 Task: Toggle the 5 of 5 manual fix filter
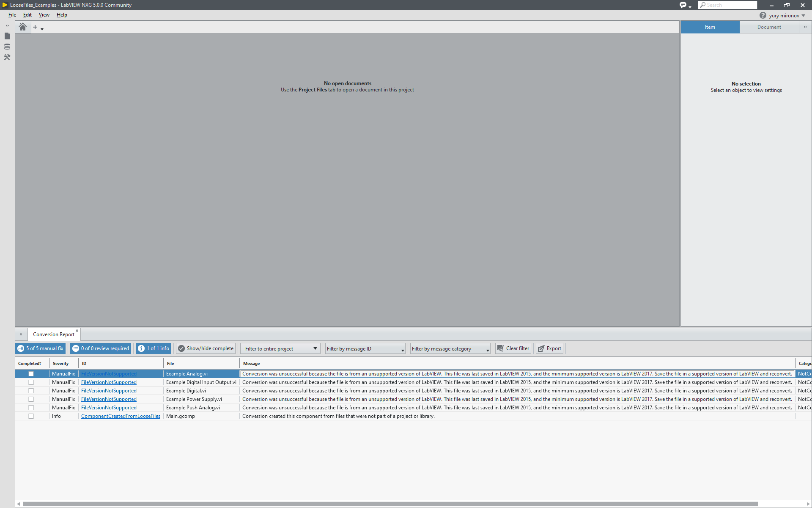[40, 348]
